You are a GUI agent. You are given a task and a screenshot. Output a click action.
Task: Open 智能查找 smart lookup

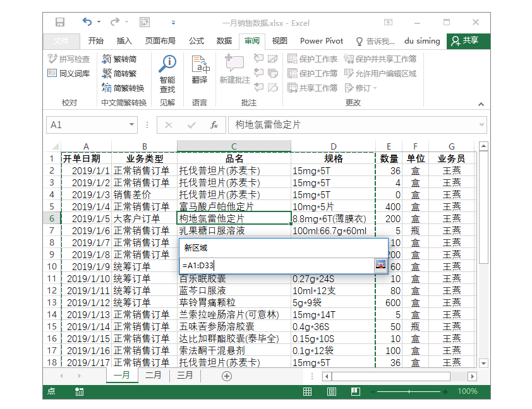coord(167,74)
